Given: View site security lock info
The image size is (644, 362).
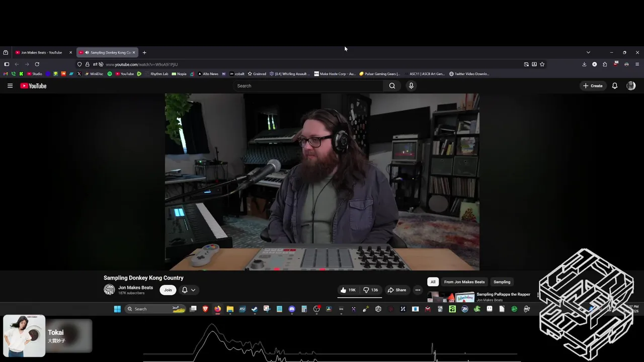Looking at the screenshot, I should coord(87,64).
